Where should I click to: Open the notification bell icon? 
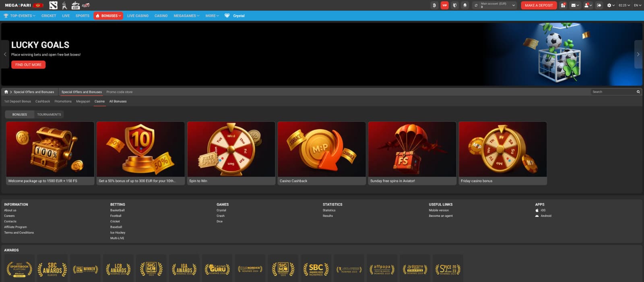[465, 5]
